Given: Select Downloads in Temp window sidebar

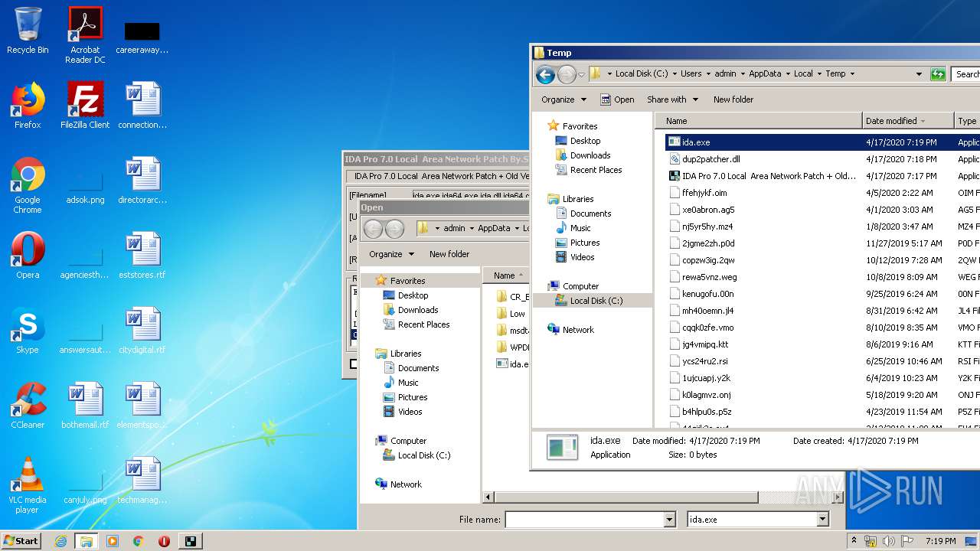Looking at the screenshot, I should click(x=590, y=155).
